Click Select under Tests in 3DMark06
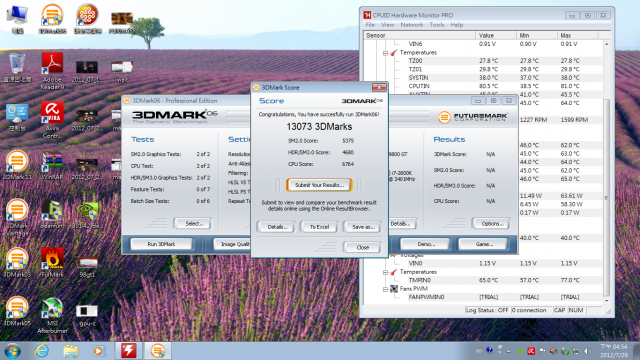Viewport: 640px width, 360px height. [x=193, y=224]
